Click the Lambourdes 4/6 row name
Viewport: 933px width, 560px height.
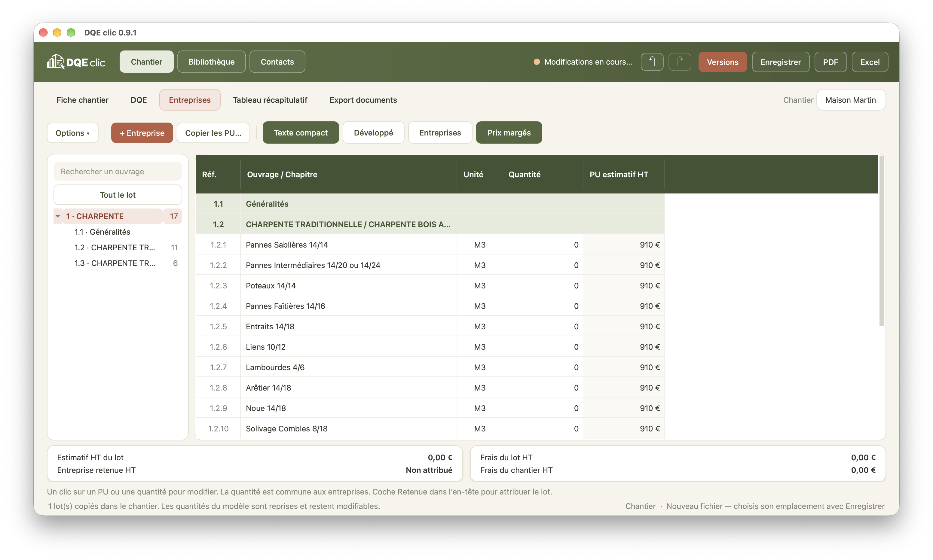point(275,367)
